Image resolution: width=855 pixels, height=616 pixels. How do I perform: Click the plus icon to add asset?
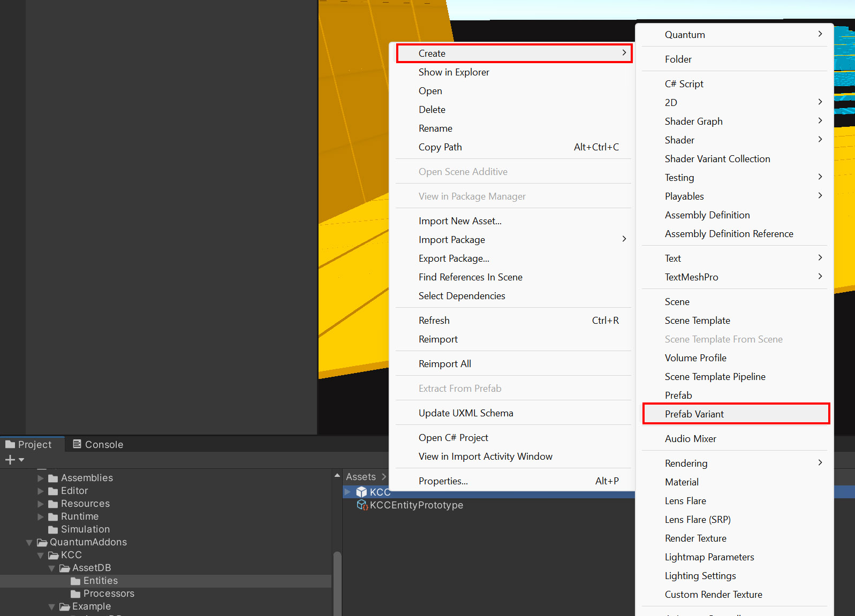10,460
